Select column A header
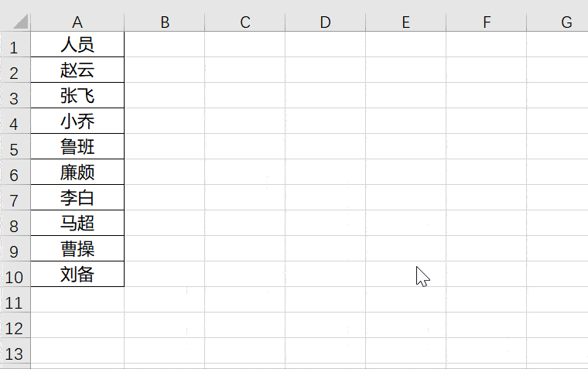This screenshot has width=588, height=369. click(x=77, y=22)
